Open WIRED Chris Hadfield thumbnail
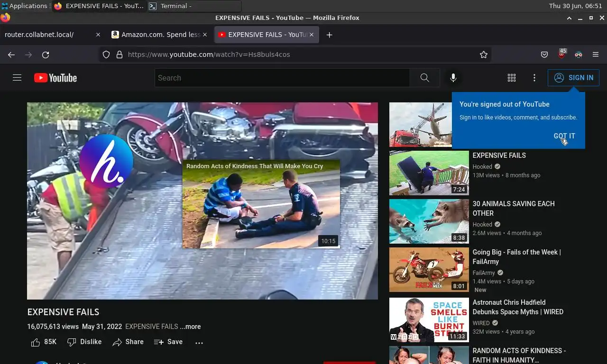Screen dimensions: 607x364 click(x=429, y=320)
